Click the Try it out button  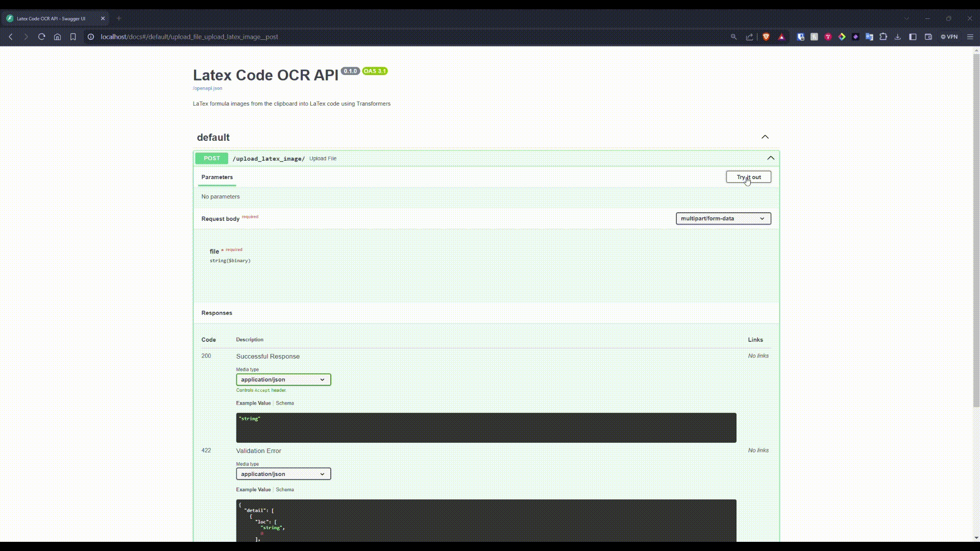(x=748, y=177)
